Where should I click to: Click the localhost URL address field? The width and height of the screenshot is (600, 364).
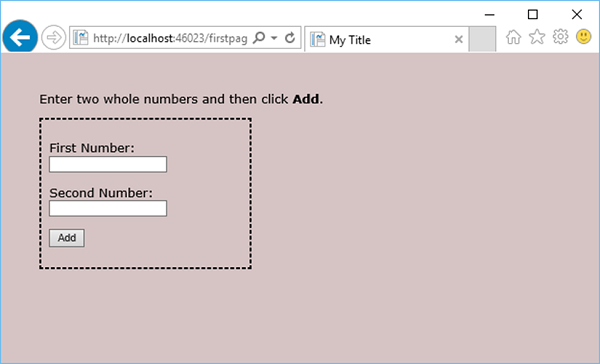click(170, 38)
